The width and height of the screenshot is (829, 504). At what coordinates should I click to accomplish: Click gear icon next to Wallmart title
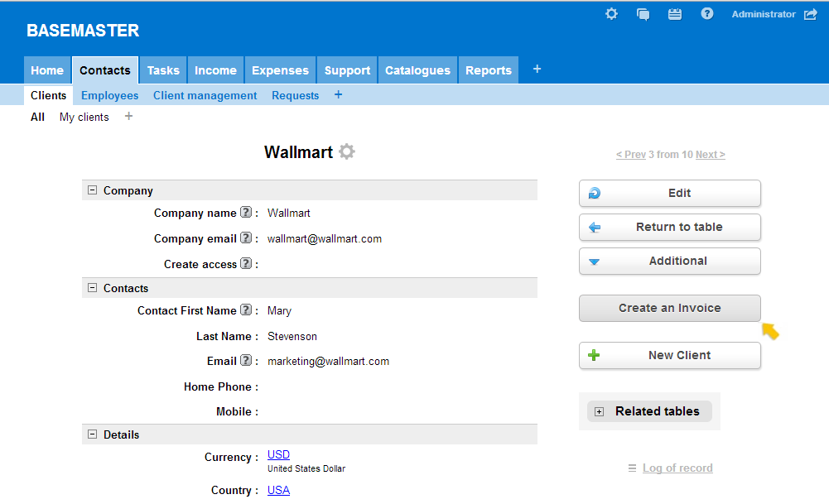click(x=347, y=151)
